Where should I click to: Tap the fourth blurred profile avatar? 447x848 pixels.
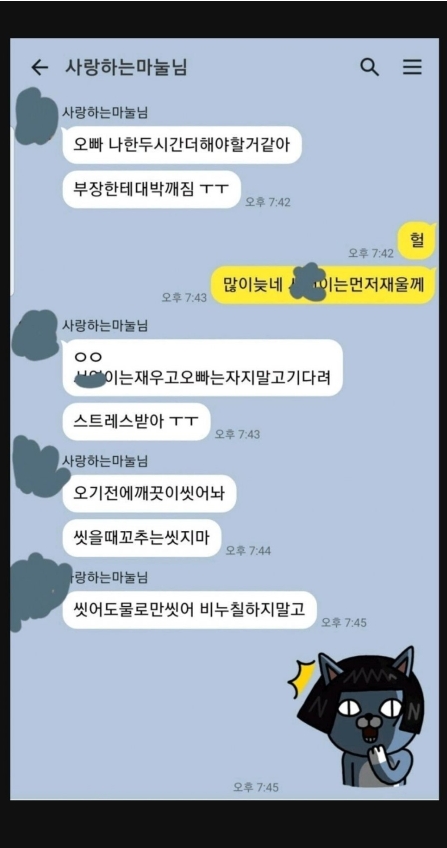point(39,591)
